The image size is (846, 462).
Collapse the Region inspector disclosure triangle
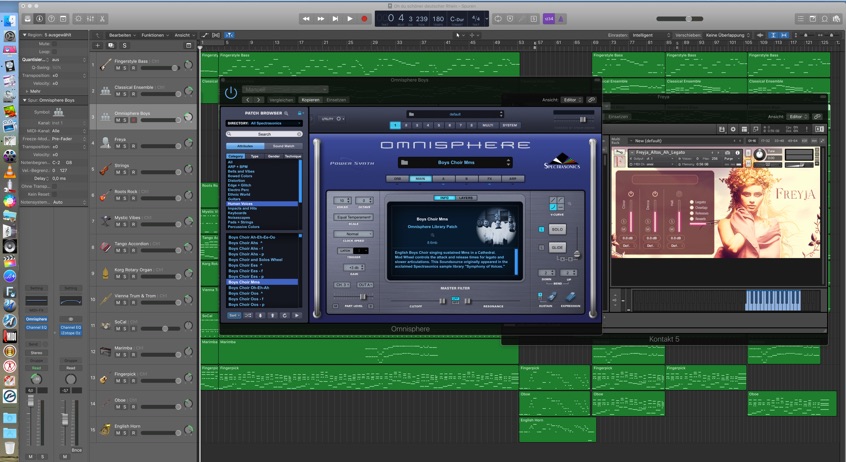pyautogui.click(x=24, y=35)
